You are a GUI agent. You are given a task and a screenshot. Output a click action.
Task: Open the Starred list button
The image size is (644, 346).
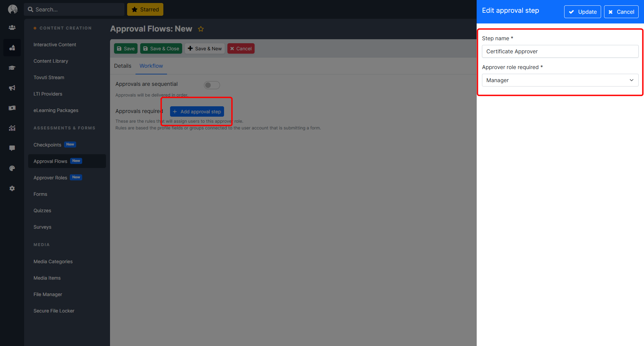coord(145,9)
